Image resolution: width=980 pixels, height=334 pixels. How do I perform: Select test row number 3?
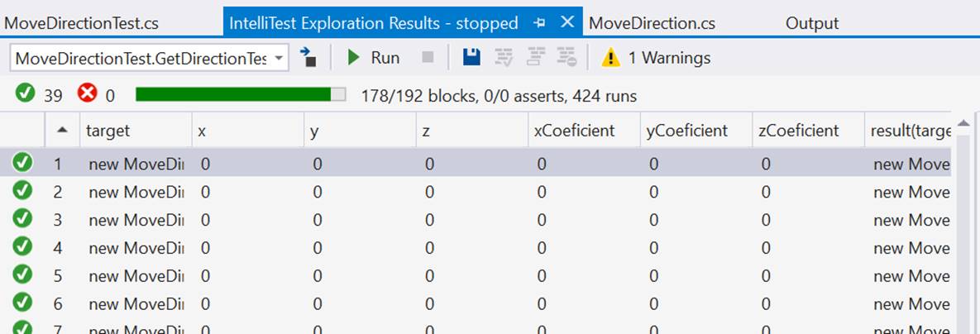coord(58,220)
